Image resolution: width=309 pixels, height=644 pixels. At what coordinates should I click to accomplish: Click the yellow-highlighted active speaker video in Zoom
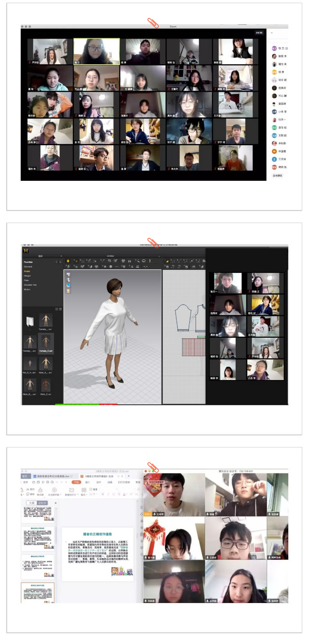pos(97,51)
